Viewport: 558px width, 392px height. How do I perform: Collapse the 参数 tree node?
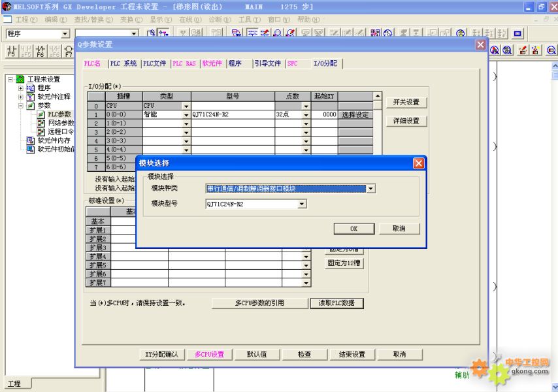21,106
